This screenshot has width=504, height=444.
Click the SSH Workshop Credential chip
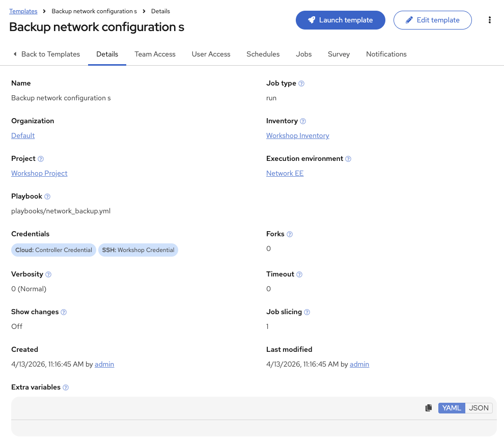(x=138, y=250)
